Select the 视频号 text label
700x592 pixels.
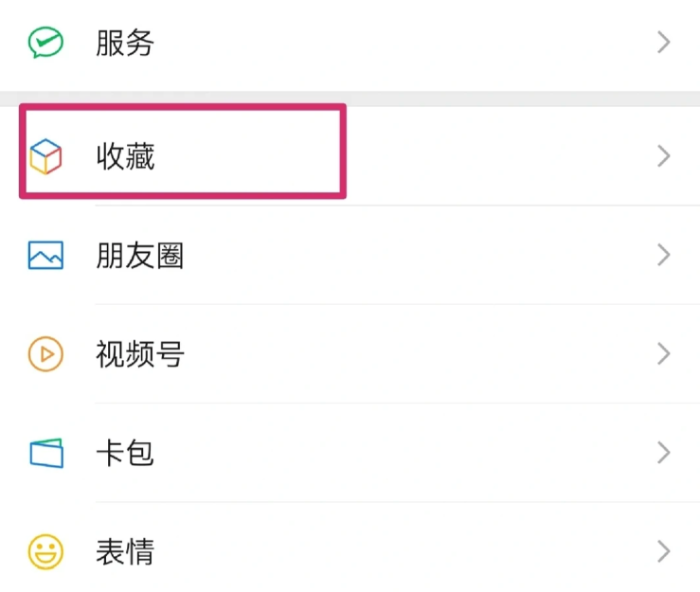coord(139,354)
